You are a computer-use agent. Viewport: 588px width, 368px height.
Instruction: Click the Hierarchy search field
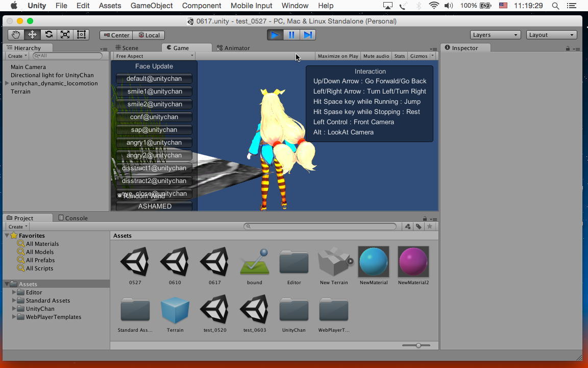(67, 56)
